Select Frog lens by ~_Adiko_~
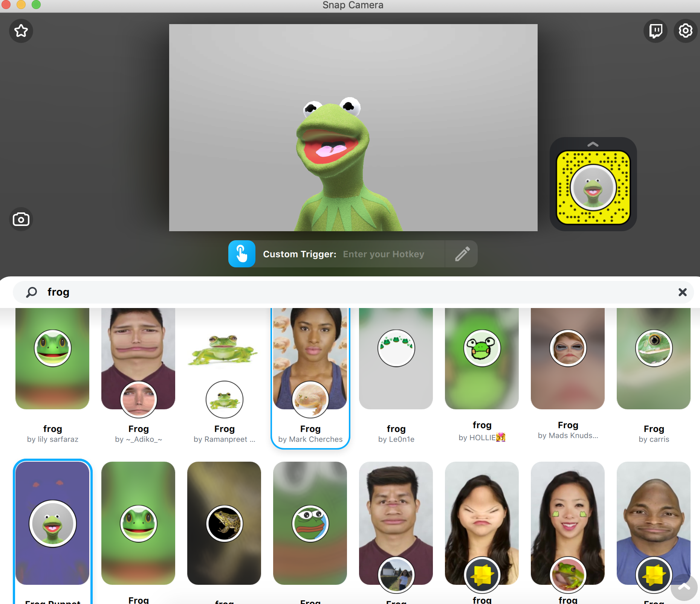This screenshot has width=700, height=604. click(138, 377)
